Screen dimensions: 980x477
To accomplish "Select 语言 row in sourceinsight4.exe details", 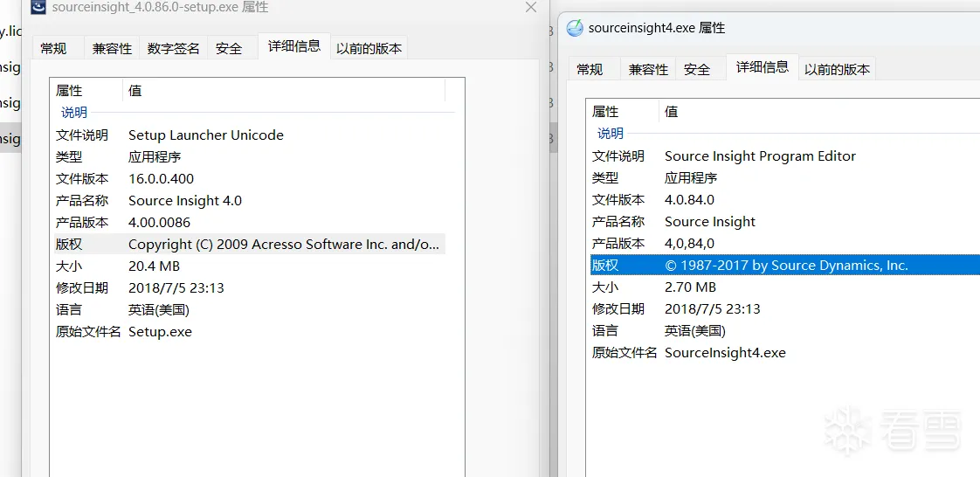I will [785, 331].
